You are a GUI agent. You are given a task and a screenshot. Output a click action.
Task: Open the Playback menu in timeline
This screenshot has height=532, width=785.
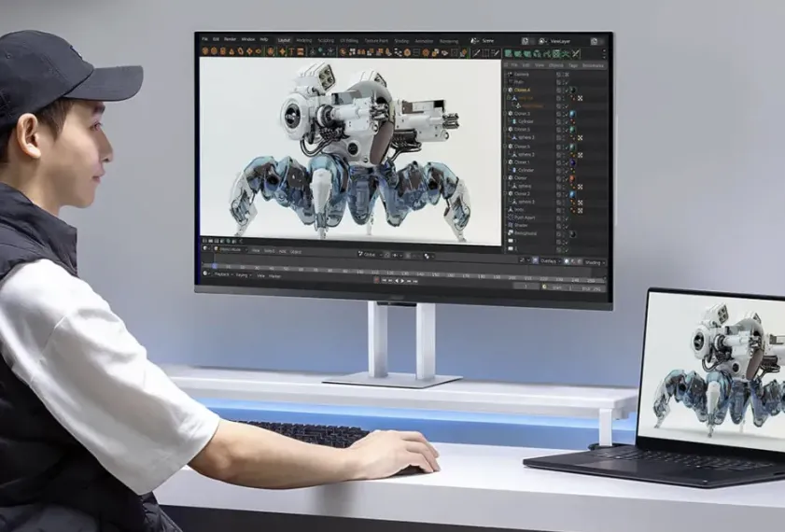[x=220, y=275]
